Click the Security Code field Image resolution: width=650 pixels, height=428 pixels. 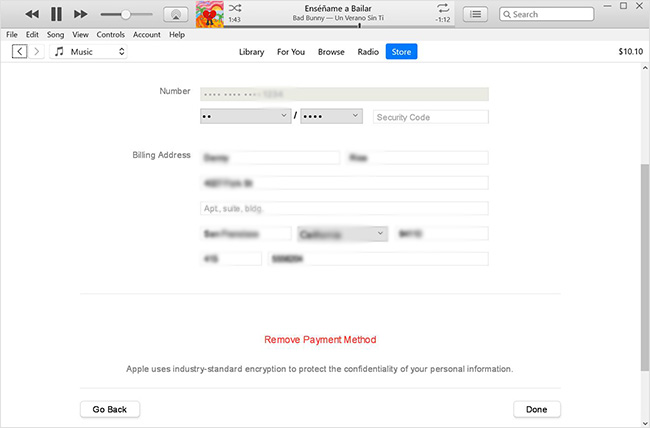coord(431,117)
